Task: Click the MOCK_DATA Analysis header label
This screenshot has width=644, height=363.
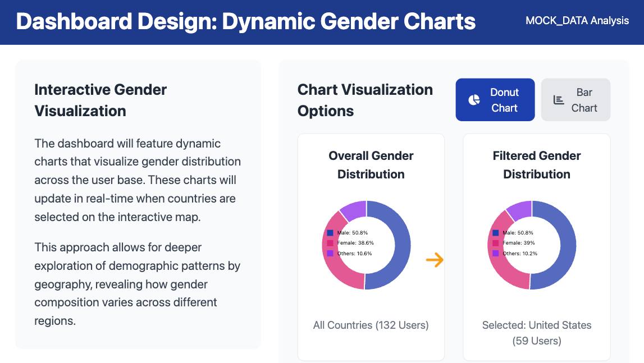Action: [577, 21]
